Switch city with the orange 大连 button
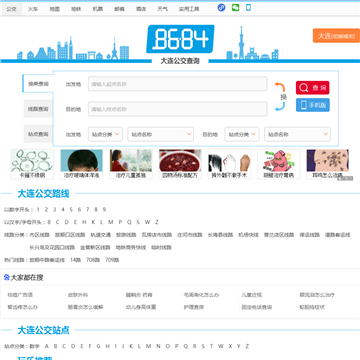Viewport: 360px width, 360px height. pos(336,36)
